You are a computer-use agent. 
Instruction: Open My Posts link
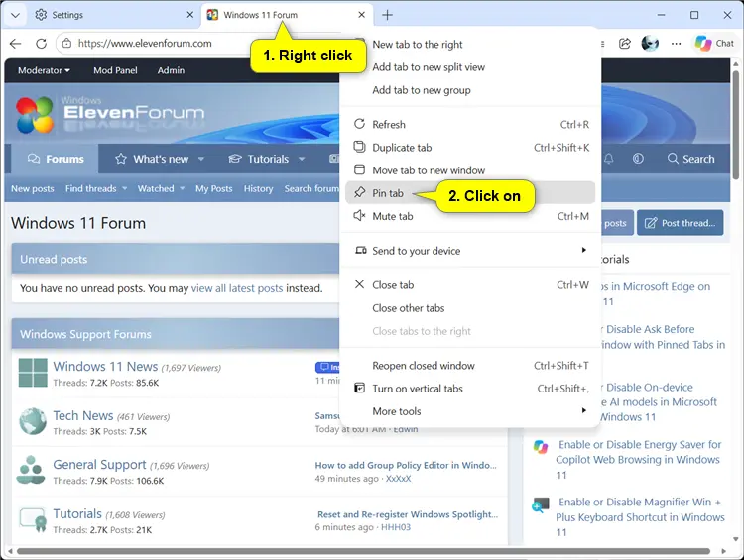click(x=214, y=188)
